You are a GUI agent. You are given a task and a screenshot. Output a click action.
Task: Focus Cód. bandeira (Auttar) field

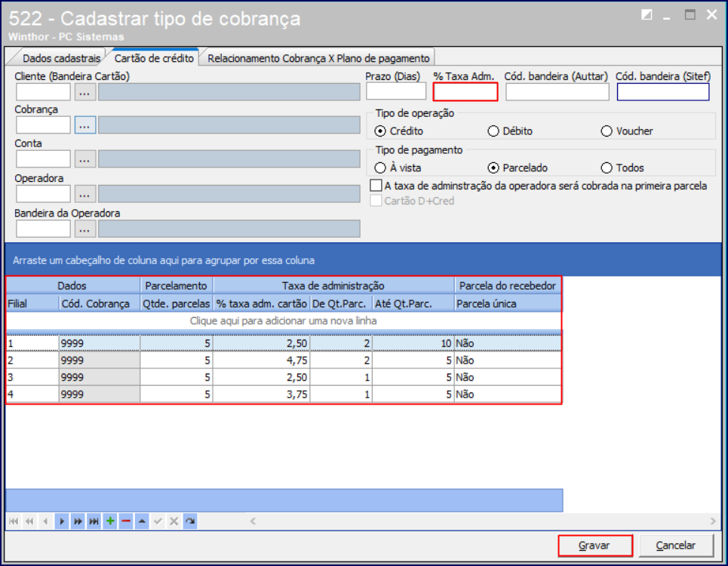558,92
